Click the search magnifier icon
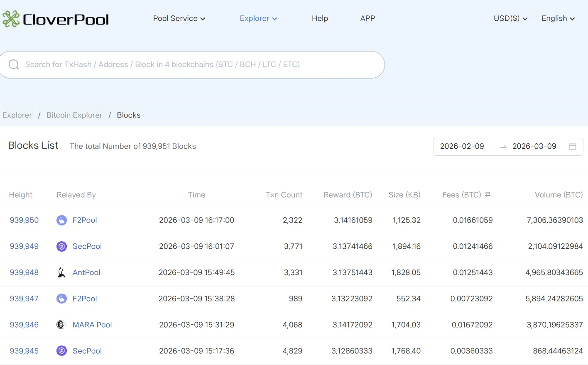Image resolution: width=588 pixels, height=365 pixels. point(14,65)
